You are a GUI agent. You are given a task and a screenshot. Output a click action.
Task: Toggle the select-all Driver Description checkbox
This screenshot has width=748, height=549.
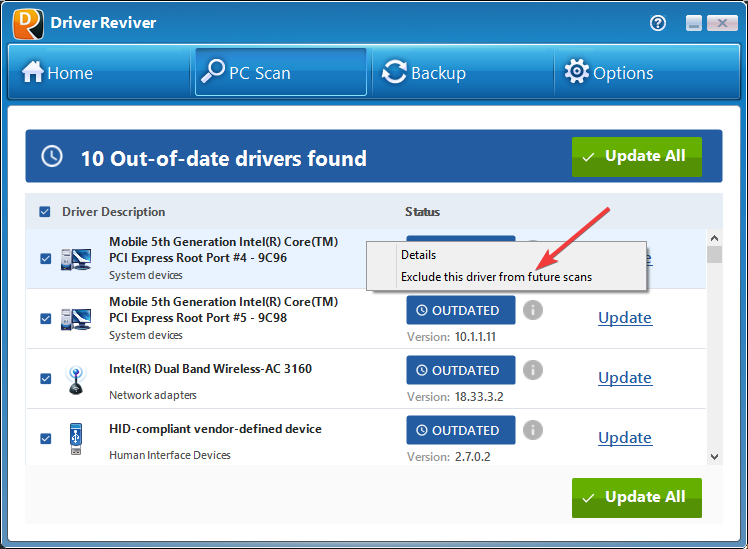pyautogui.click(x=44, y=212)
